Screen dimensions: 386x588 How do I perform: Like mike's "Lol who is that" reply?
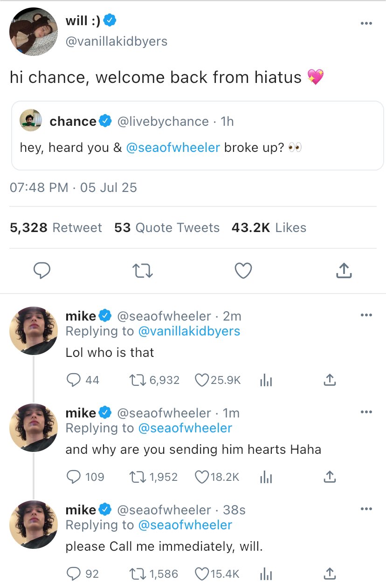[201, 380]
